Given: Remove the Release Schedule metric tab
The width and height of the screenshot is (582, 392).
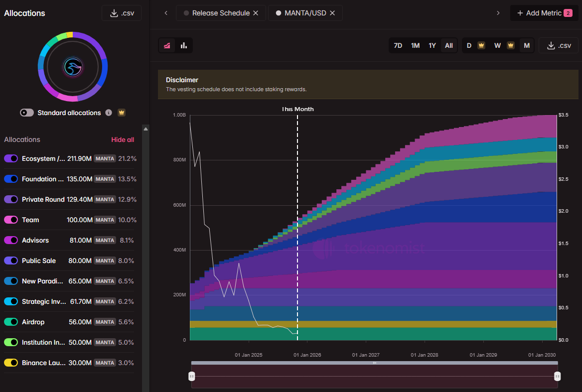Looking at the screenshot, I should (256, 13).
